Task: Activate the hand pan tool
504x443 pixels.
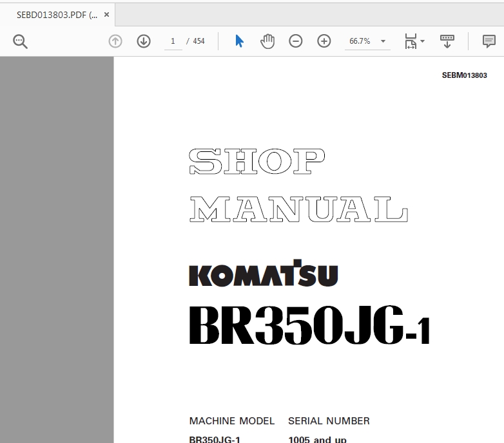Action: tap(267, 41)
